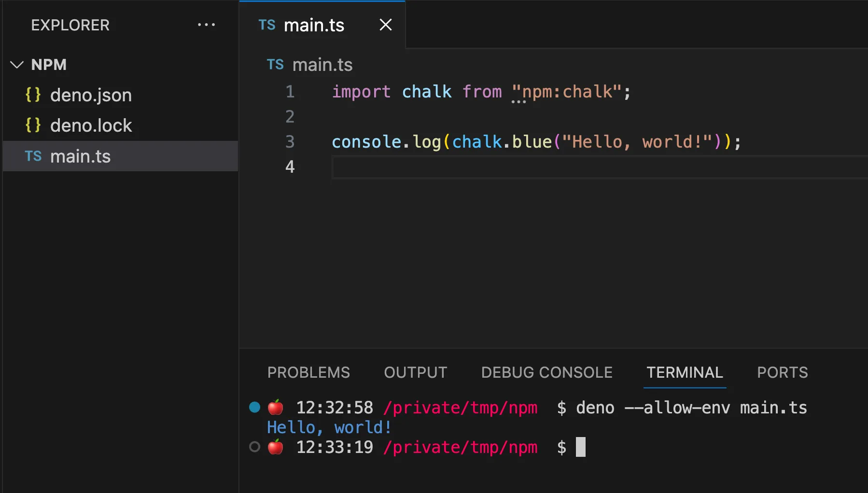Click the JSON braces icon beside deno.json
The image size is (868, 493).
(x=33, y=95)
